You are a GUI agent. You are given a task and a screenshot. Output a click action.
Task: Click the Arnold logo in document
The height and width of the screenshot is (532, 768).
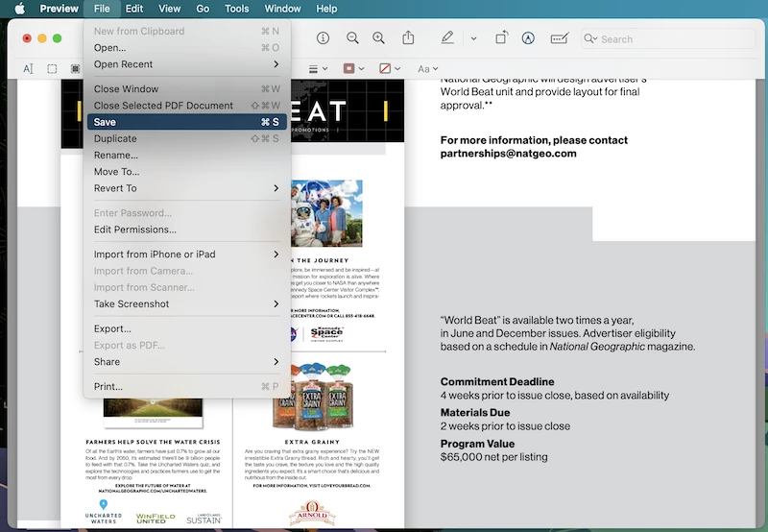coord(313,513)
